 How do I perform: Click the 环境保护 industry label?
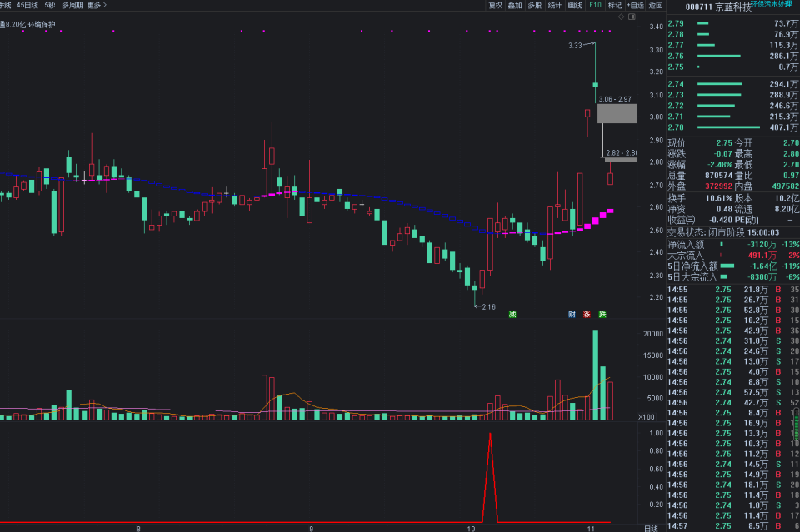point(42,24)
